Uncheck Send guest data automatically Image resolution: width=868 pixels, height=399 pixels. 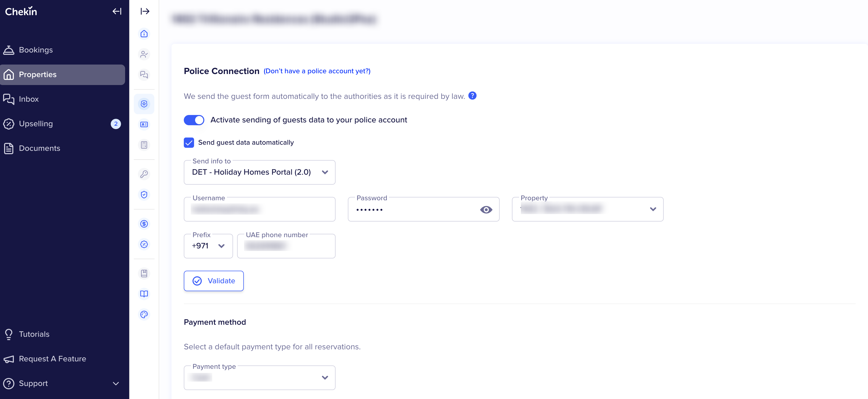click(x=189, y=143)
